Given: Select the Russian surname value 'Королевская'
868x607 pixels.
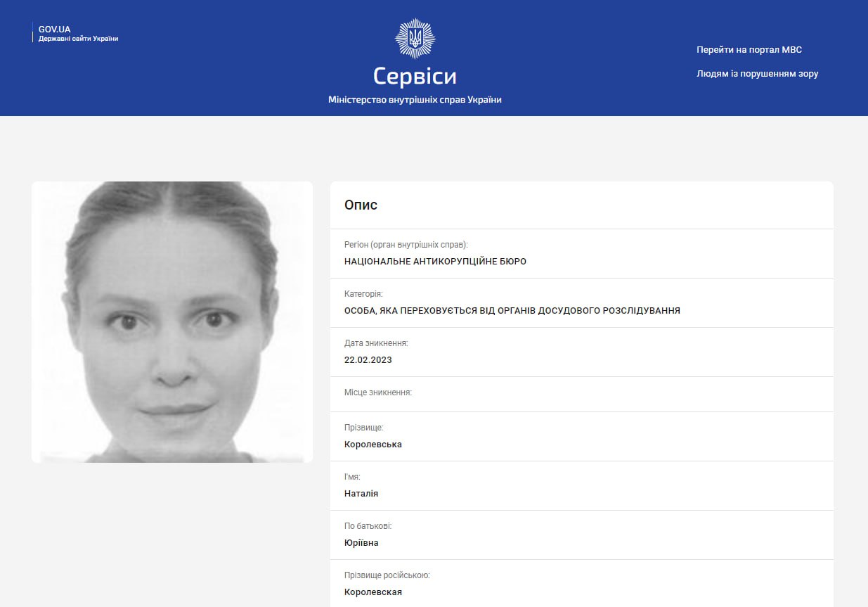Looking at the screenshot, I should click(x=373, y=592).
